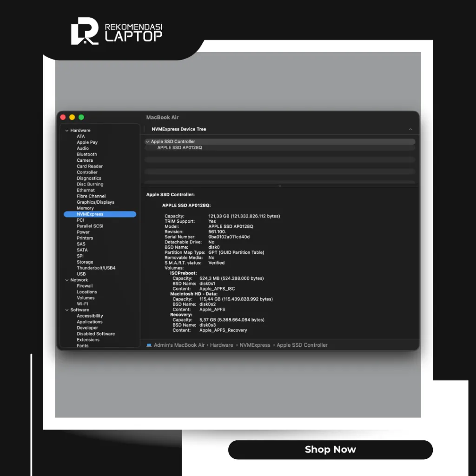
Task: Select Controller in Hardware list
Action: [87, 172]
